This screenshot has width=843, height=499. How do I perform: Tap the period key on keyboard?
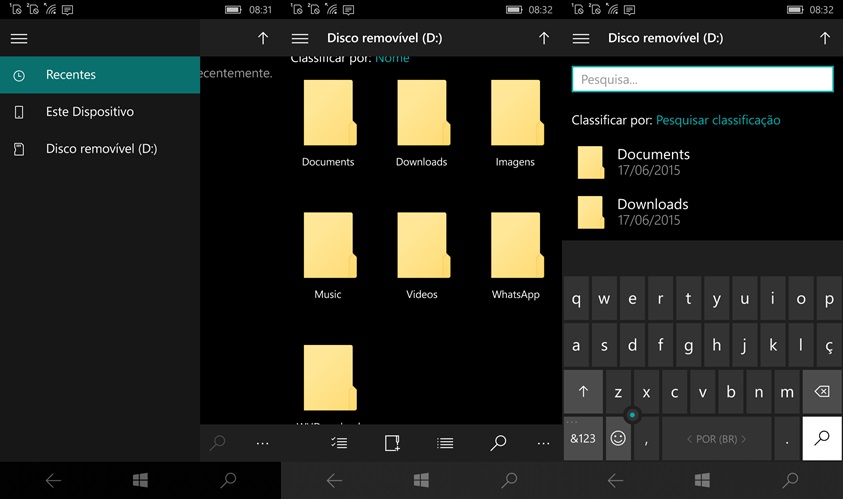tap(787, 438)
